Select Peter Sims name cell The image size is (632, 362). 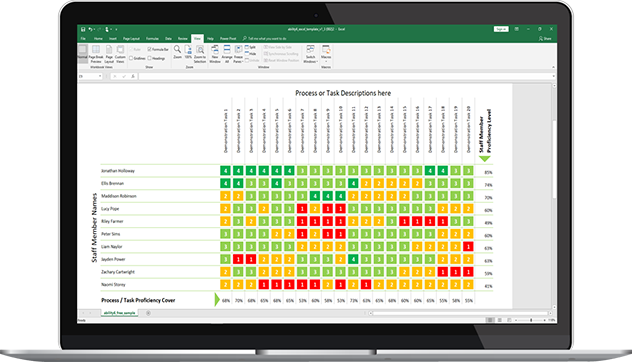tap(110, 234)
